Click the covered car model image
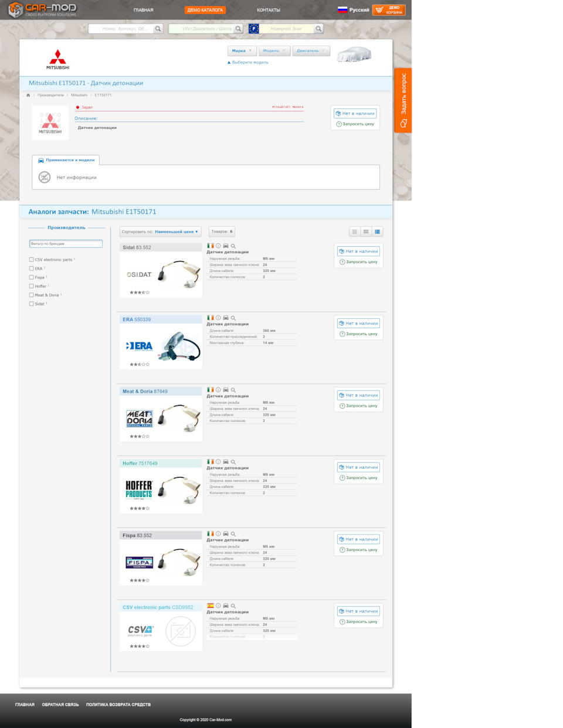 coord(354,55)
